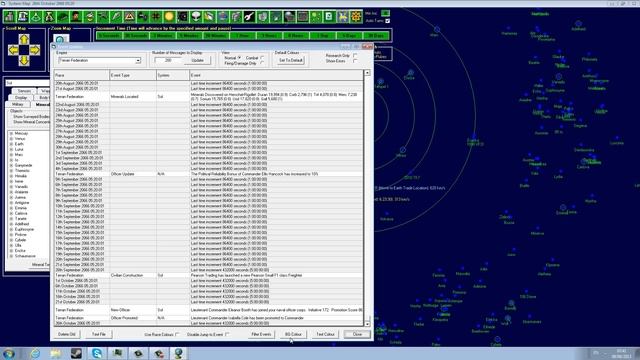Select the Minerals Located event row

(209, 97)
